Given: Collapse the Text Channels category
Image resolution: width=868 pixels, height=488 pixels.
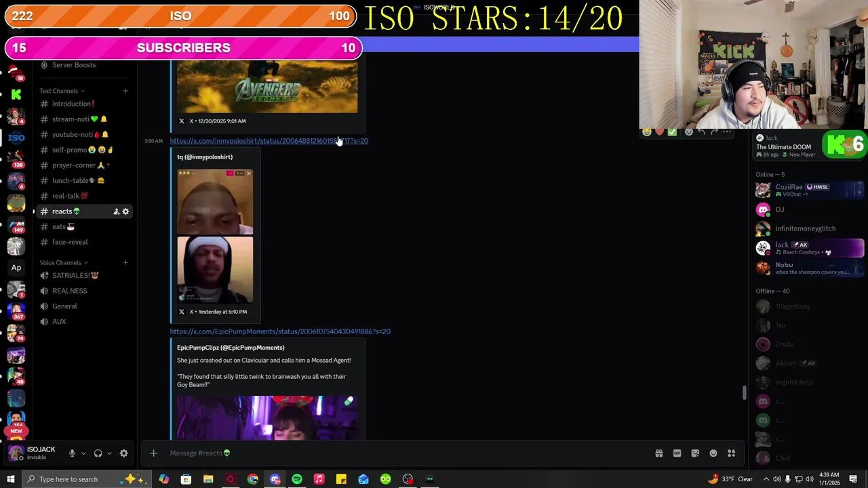Looking at the screenshot, I should point(62,91).
